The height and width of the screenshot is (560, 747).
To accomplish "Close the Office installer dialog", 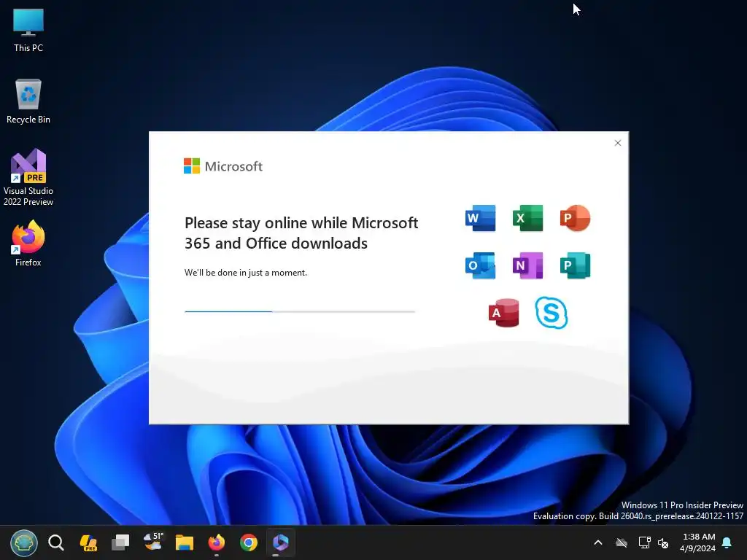I will pos(618,143).
